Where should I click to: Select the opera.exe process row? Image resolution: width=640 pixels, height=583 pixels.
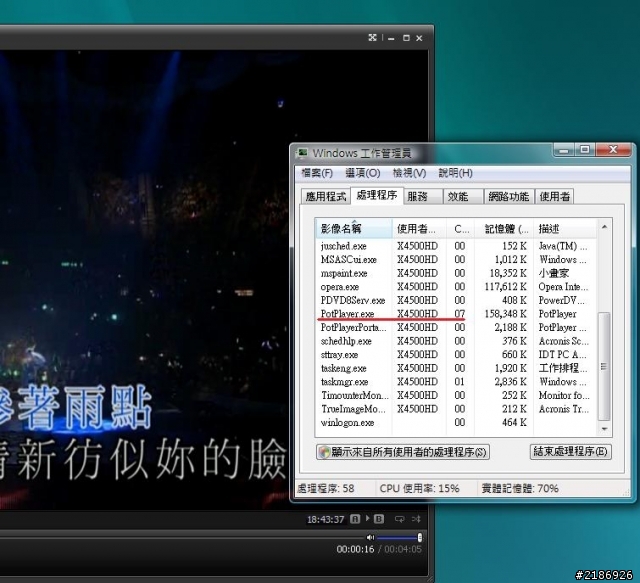(456, 287)
